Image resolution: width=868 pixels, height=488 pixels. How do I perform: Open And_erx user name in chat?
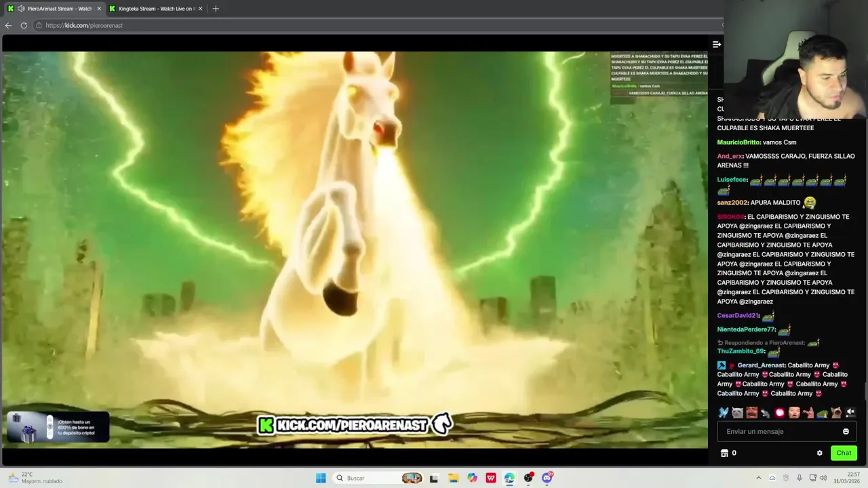pos(730,156)
